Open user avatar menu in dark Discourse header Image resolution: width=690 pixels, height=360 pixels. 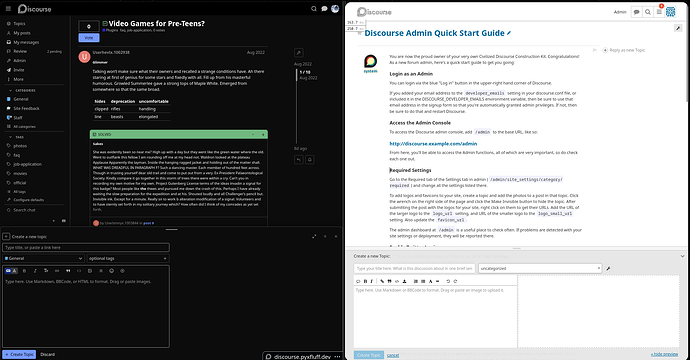[335, 8]
